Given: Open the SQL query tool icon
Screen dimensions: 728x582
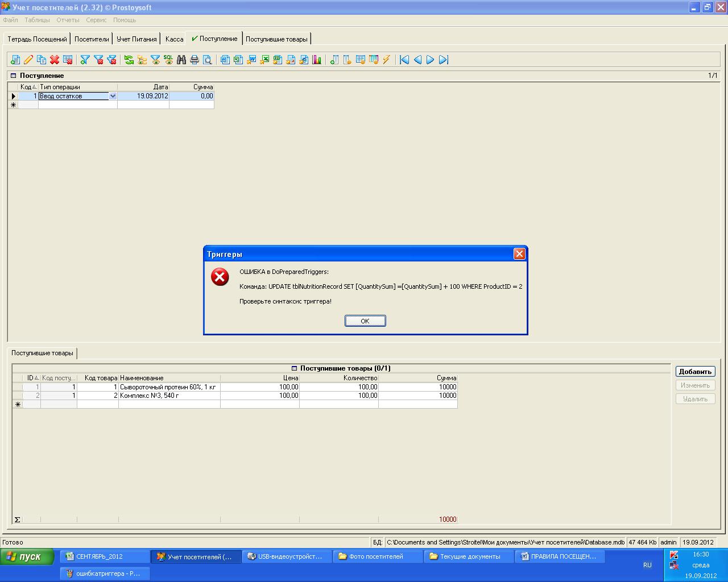Looking at the screenshot, I should pyautogui.click(x=168, y=60).
